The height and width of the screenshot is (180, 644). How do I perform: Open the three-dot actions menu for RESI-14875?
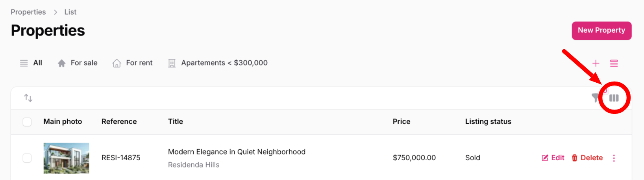click(x=614, y=158)
